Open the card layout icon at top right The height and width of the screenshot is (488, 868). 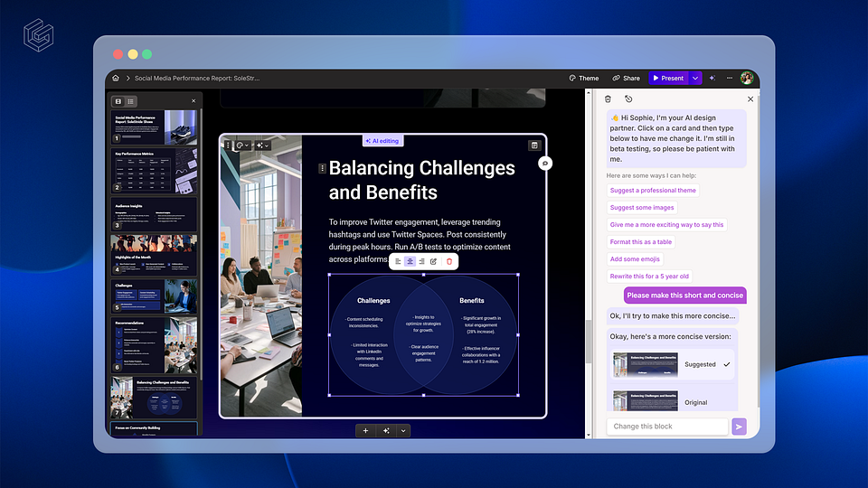[x=534, y=145]
